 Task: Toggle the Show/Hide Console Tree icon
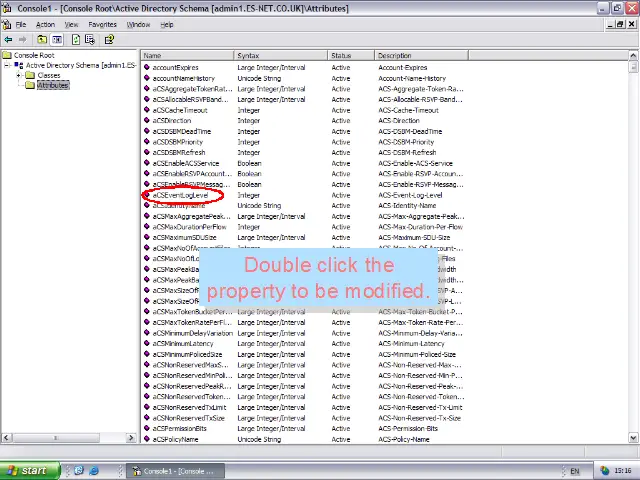click(x=58, y=40)
